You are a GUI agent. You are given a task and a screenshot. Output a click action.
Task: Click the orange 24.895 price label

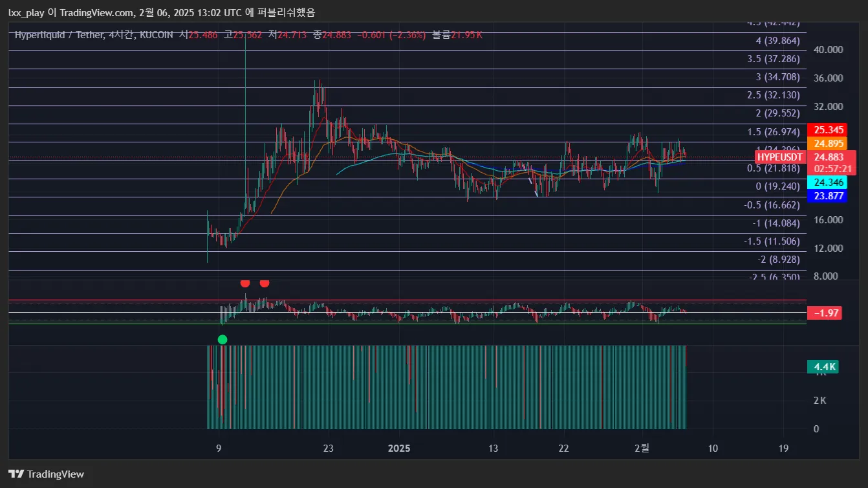click(829, 144)
